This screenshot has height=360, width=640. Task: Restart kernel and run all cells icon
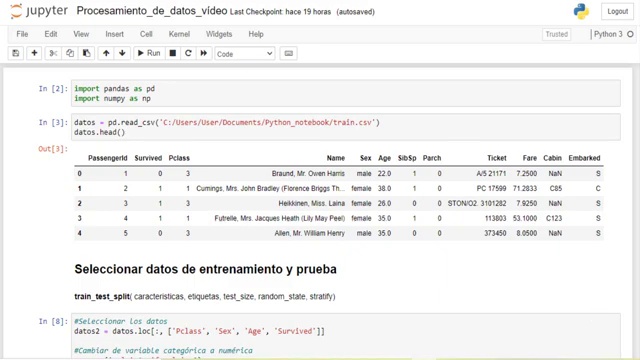point(203,53)
